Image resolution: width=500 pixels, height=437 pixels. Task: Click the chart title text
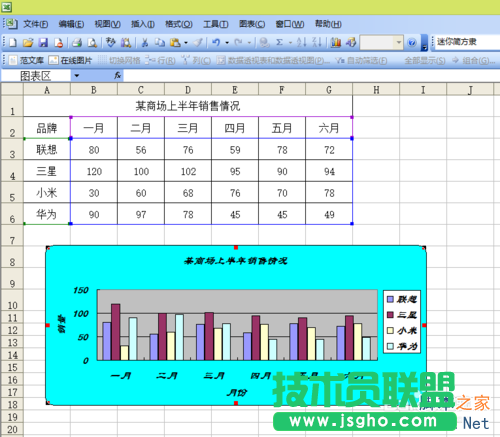point(235,261)
